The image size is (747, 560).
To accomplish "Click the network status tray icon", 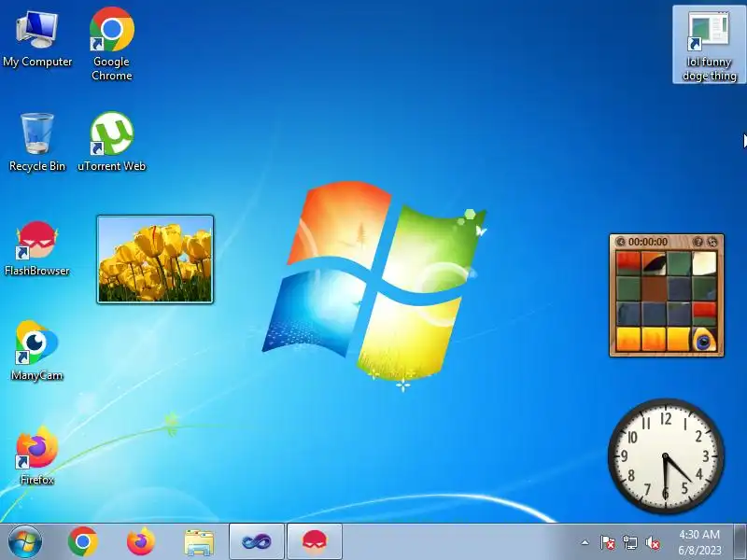I will pyautogui.click(x=630, y=542).
